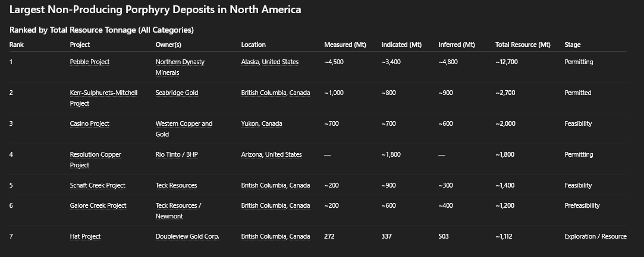Image resolution: width=644 pixels, height=257 pixels.
Task: Click the Rank column header
Action: (x=17, y=45)
